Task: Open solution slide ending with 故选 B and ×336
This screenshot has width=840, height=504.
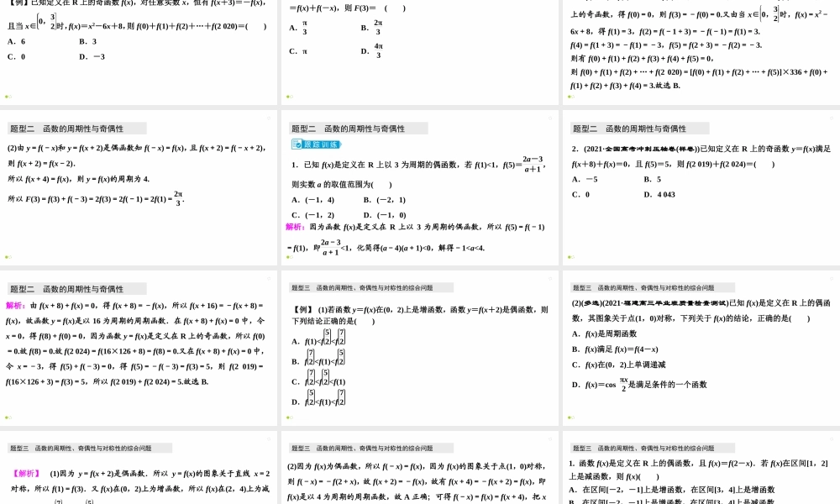Action: [701, 52]
